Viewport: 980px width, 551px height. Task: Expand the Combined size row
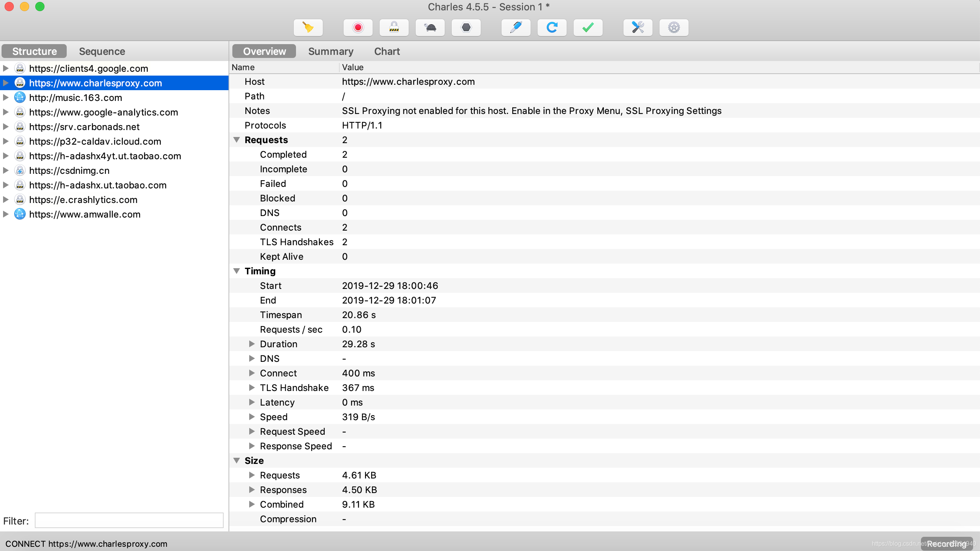pyautogui.click(x=252, y=504)
